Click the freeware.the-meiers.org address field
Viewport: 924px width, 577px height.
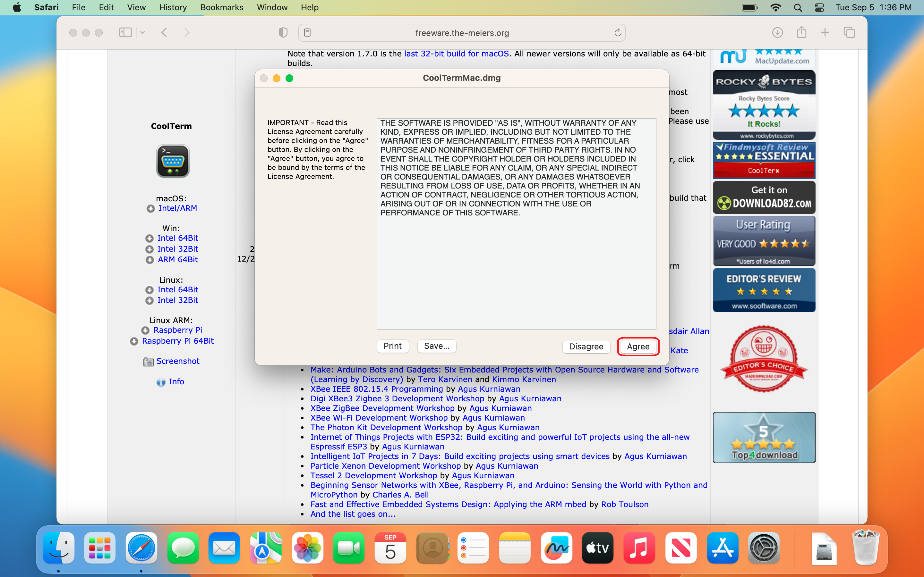tap(462, 33)
